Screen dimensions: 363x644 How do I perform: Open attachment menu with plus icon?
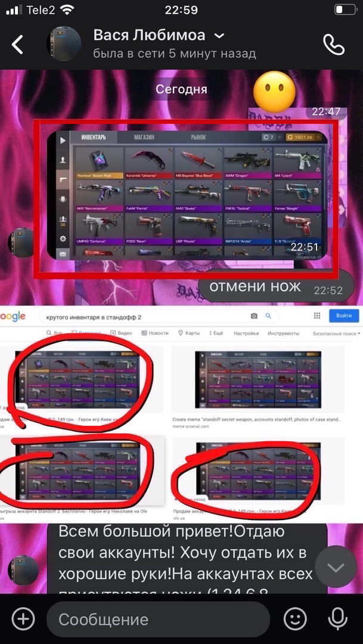point(23,618)
